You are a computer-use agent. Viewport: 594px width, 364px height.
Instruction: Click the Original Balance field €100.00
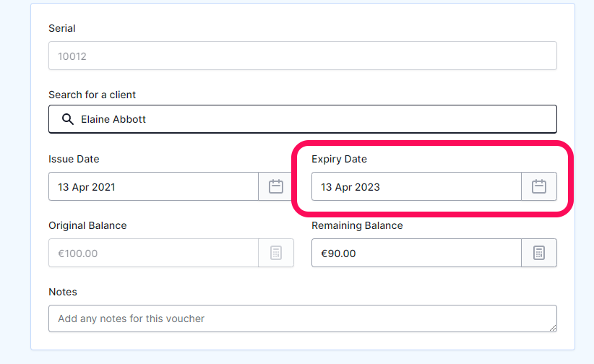pyautogui.click(x=153, y=253)
